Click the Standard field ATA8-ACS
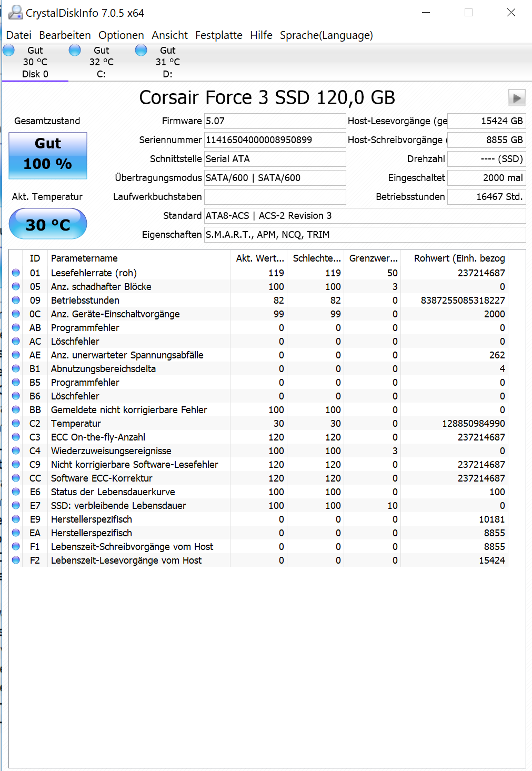The image size is (532, 771). 365,216
